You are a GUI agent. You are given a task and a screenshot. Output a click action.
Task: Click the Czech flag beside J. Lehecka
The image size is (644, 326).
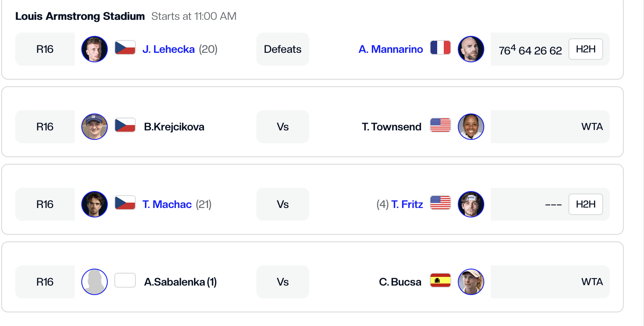(x=125, y=48)
